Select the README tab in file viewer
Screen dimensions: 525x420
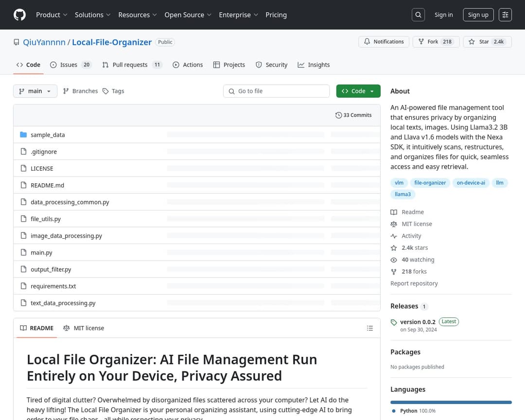coord(37,328)
